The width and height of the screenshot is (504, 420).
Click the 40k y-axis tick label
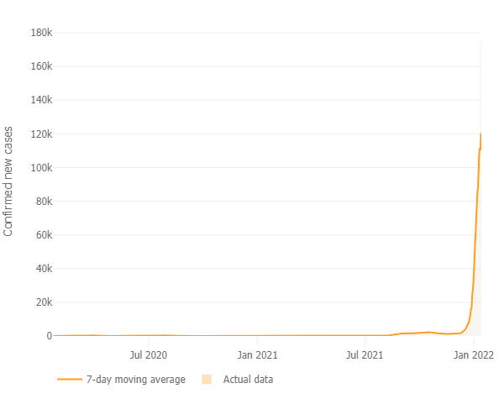(x=43, y=268)
